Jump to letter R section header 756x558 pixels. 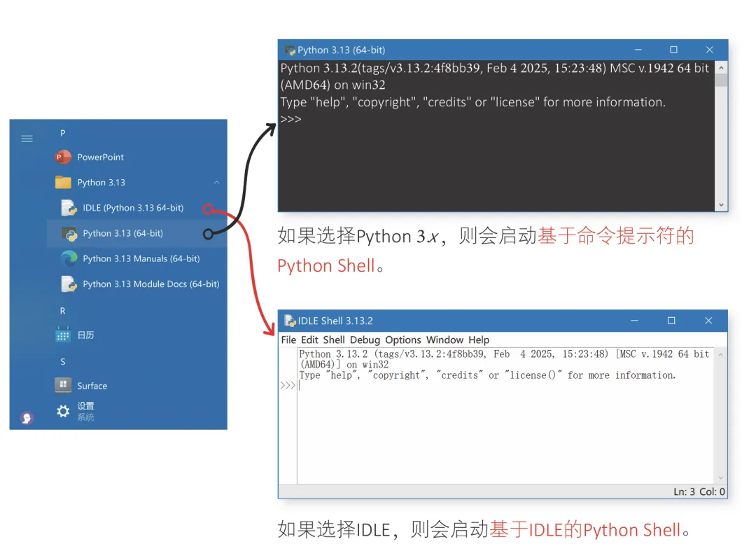click(63, 311)
